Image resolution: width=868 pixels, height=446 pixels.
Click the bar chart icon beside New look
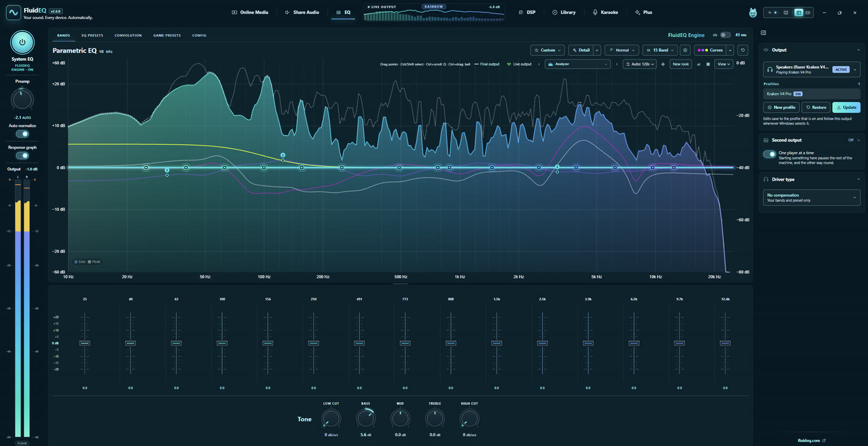(698, 64)
